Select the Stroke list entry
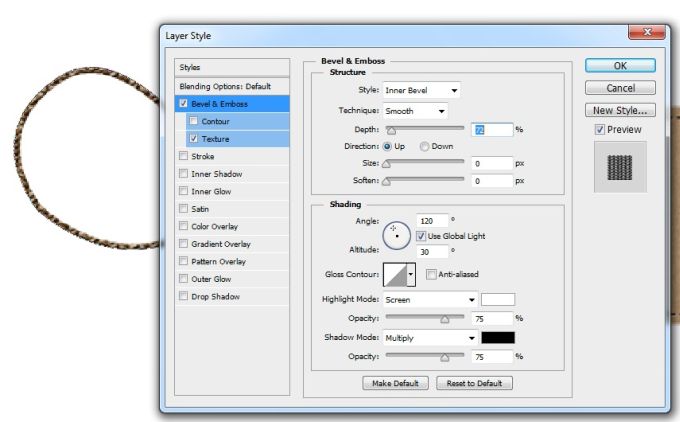Viewport: 680px width, 422px height. (x=232, y=156)
